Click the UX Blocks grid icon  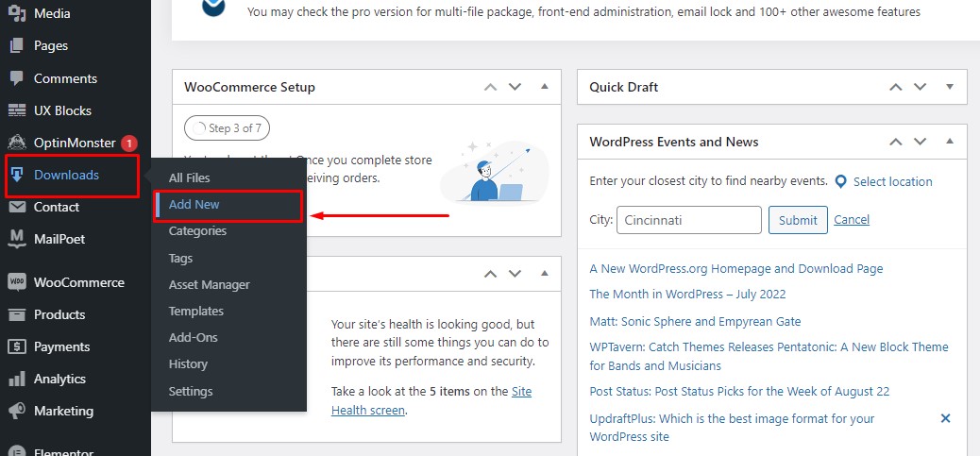17,110
